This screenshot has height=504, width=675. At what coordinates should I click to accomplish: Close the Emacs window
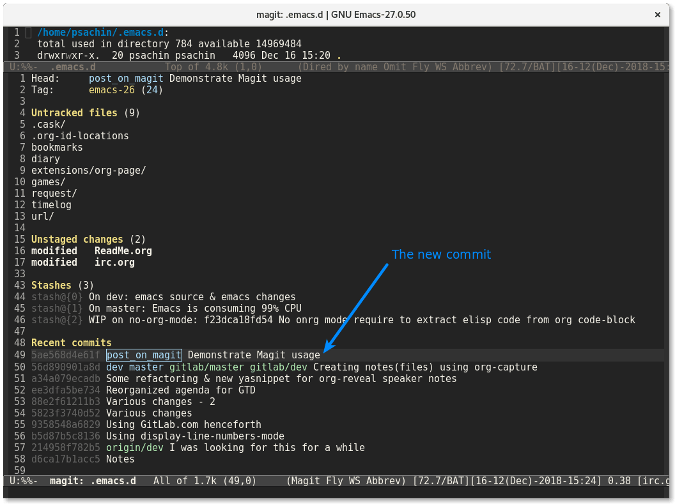pyautogui.click(x=657, y=16)
